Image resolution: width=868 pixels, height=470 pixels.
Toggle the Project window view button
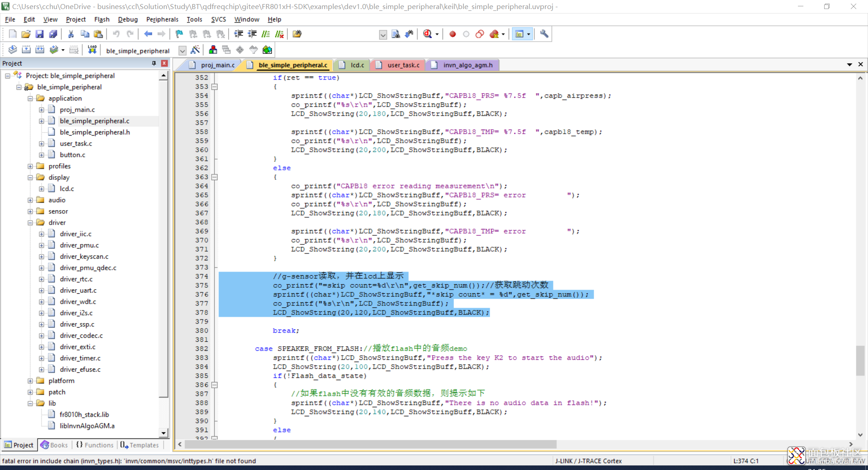(x=520, y=34)
